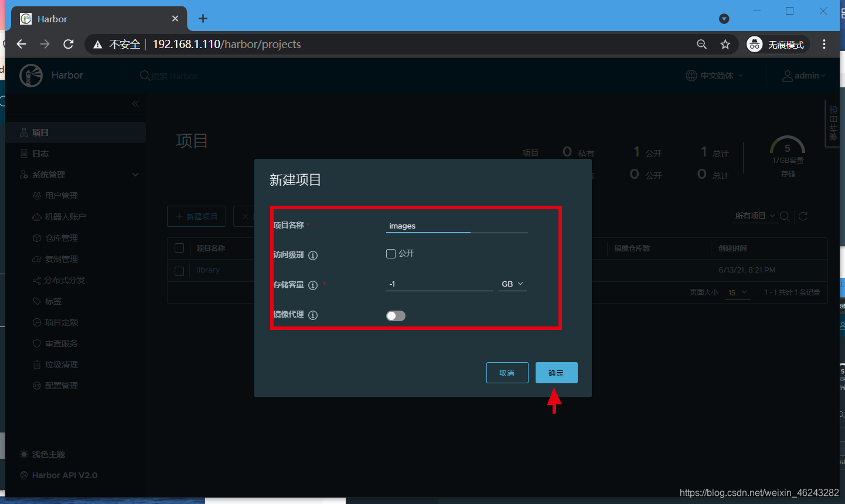
Task: Click the browser forward arrow
Action: [45, 44]
